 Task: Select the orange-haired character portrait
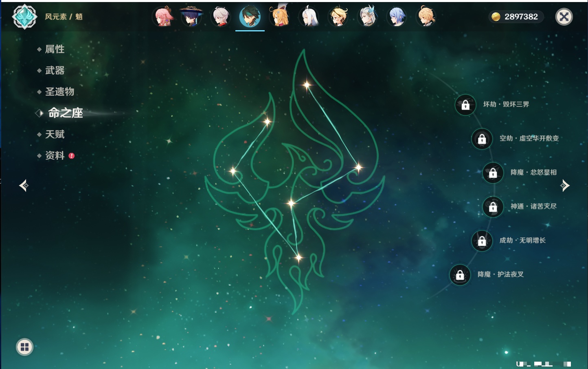click(280, 17)
